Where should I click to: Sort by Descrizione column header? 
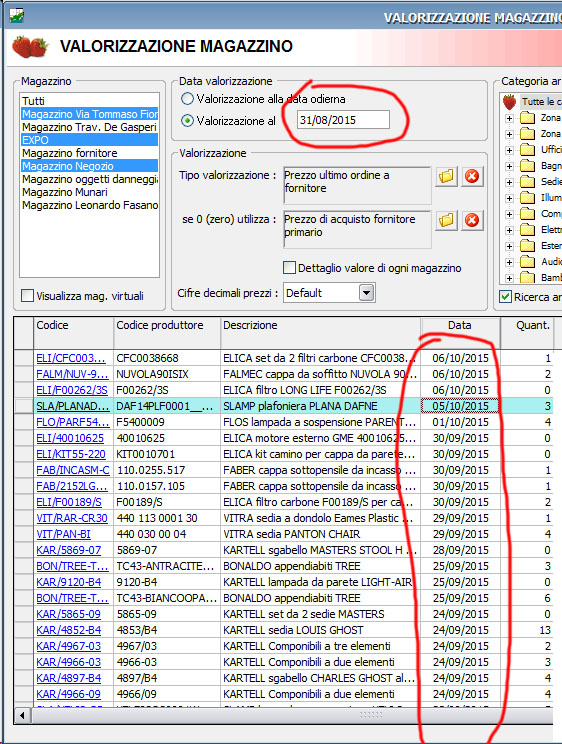tap(321, 333)
